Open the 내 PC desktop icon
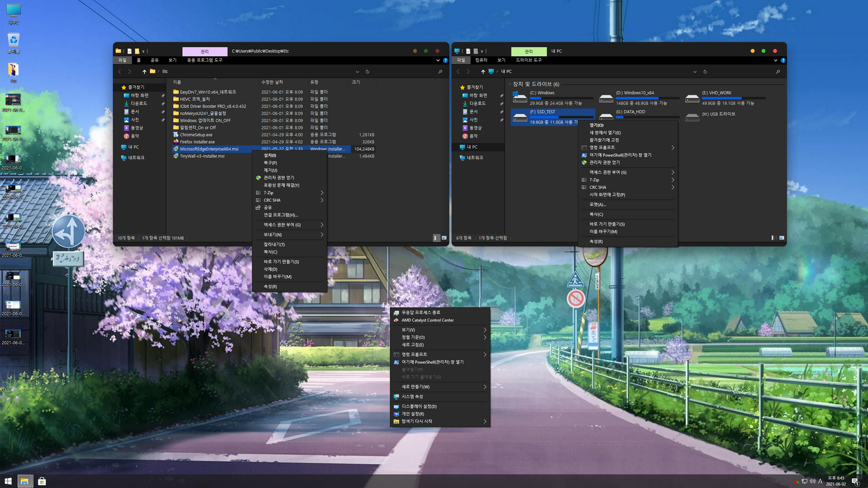This screenshot has height=488, width=868. pyautogui.click(x=13, y=14)
